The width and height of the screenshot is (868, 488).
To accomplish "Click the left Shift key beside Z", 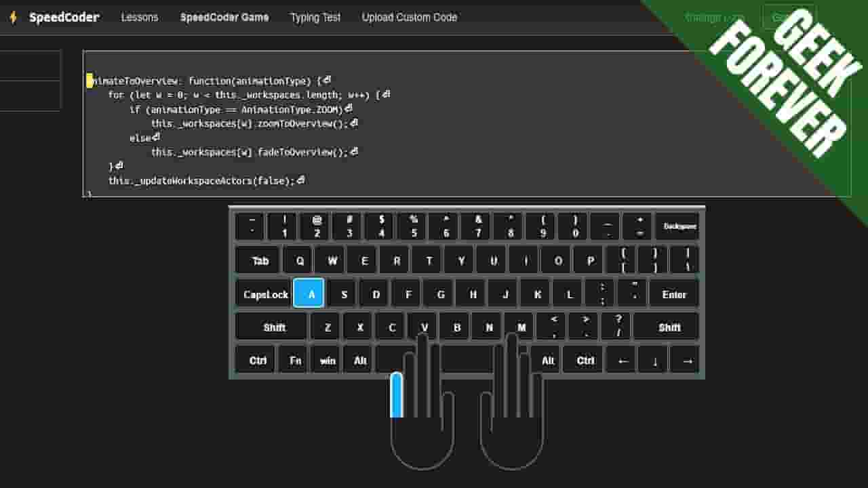I will point(272,327).
